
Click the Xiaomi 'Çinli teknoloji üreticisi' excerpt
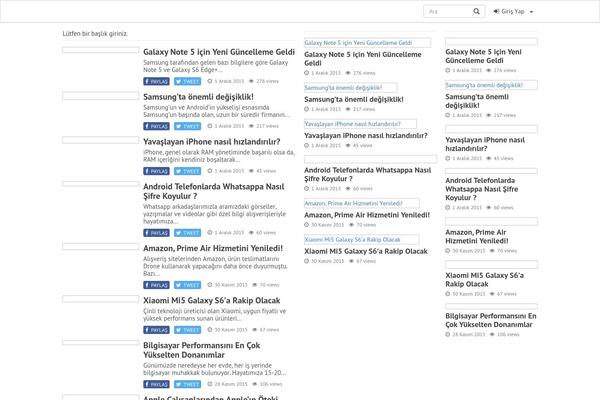(x=215, y=315)
